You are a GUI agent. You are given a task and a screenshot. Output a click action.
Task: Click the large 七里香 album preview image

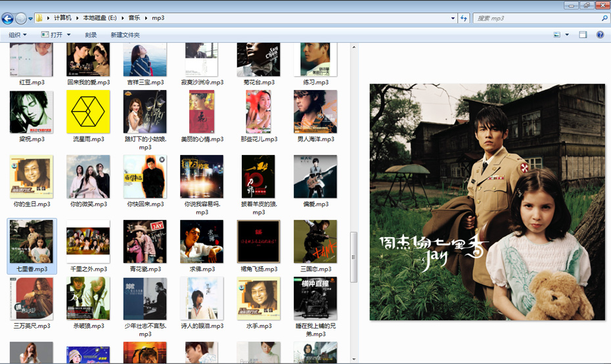(x=487, y=202)
